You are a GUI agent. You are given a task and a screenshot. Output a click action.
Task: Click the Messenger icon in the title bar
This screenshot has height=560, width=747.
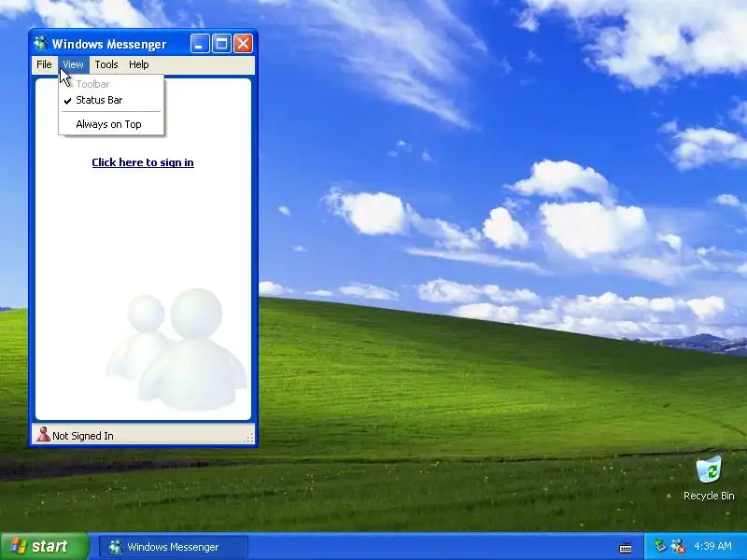[x=40, y=43]
